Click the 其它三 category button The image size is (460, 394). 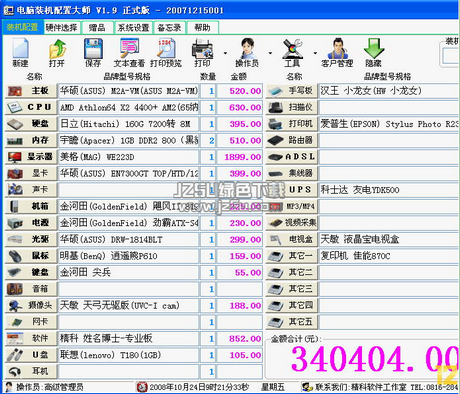292,289
